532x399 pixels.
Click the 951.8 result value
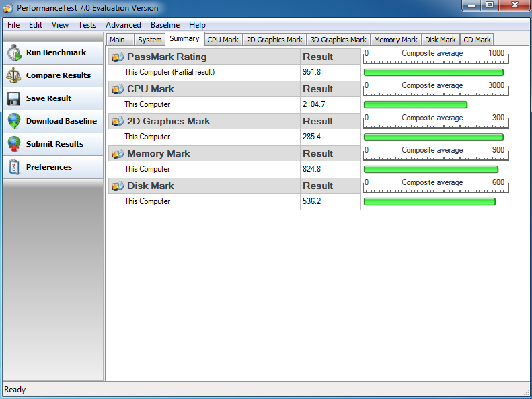tap(311, 72)
